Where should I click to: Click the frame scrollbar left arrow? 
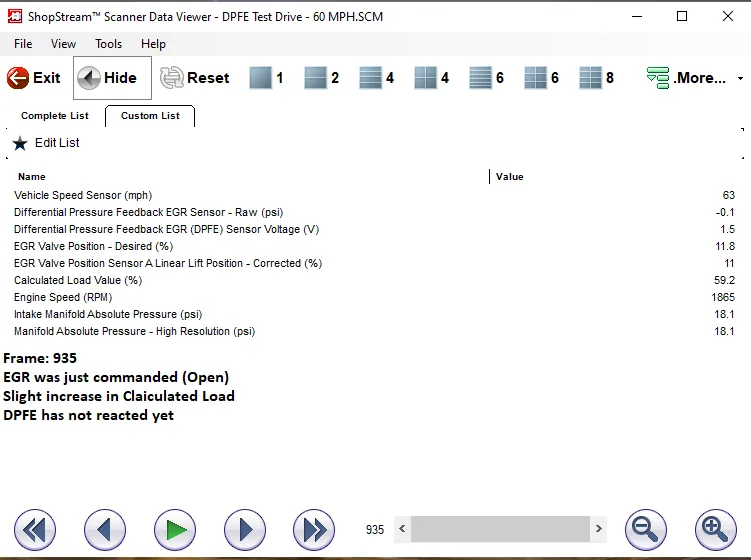402,529
